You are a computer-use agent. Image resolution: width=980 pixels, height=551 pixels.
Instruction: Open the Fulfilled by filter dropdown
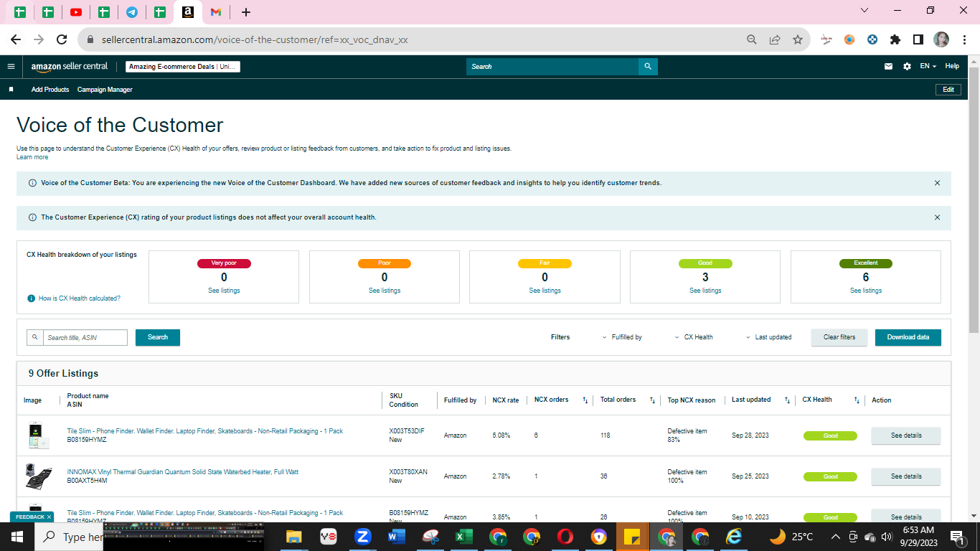tap(622, 337)
